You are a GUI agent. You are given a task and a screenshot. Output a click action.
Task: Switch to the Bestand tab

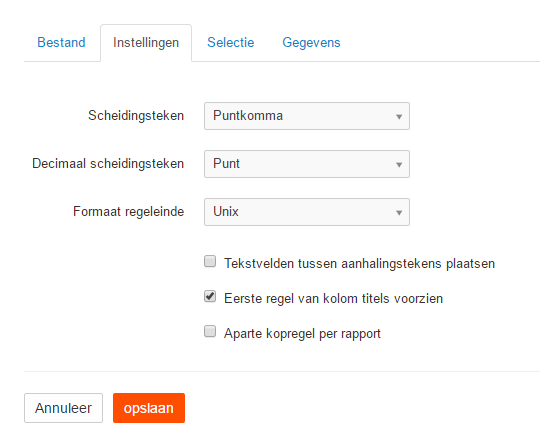[61, 43]
